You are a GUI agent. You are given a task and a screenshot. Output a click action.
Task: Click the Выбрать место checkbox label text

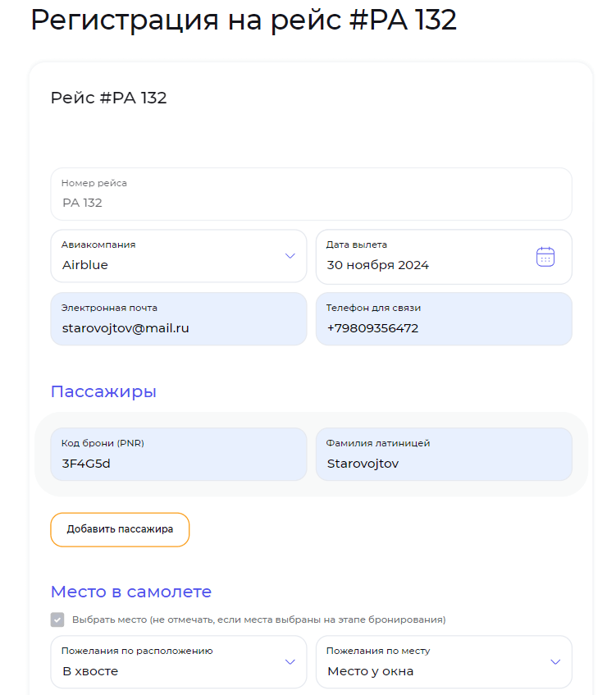pos(258,620)
